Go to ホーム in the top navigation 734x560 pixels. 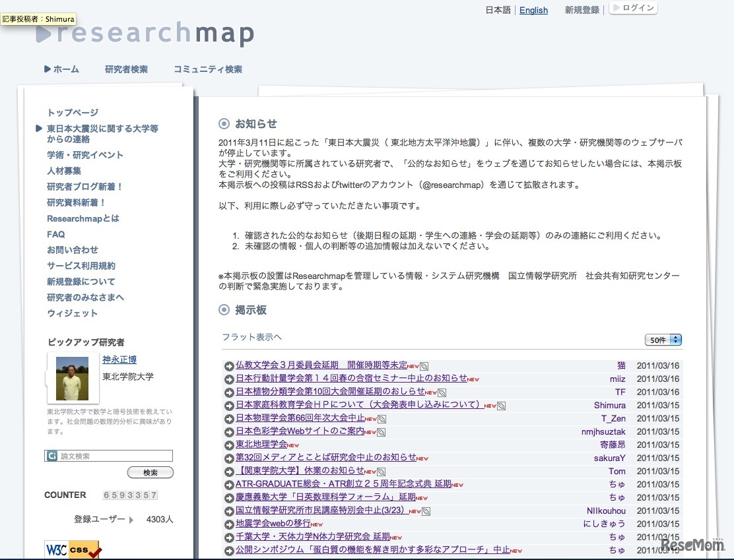[61, 69]
